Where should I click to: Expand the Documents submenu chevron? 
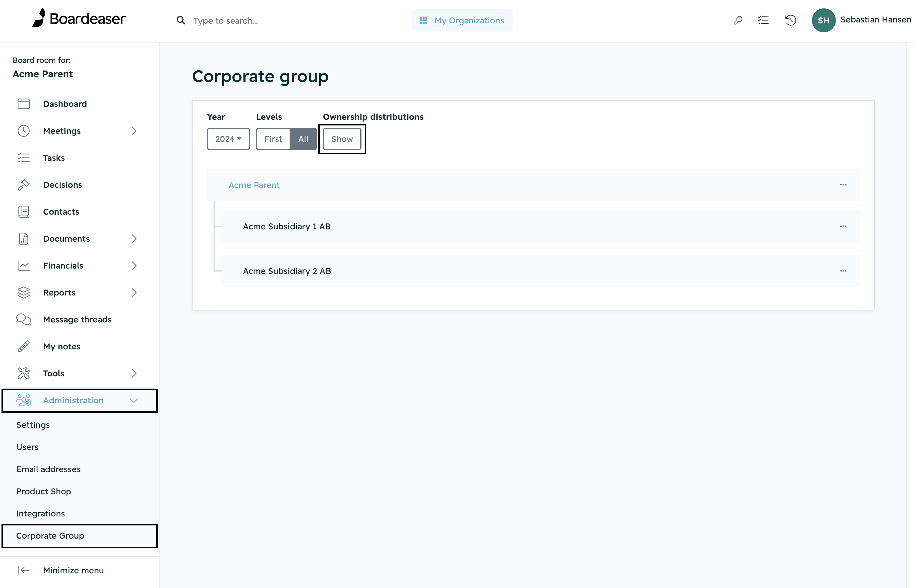point(134,239)
